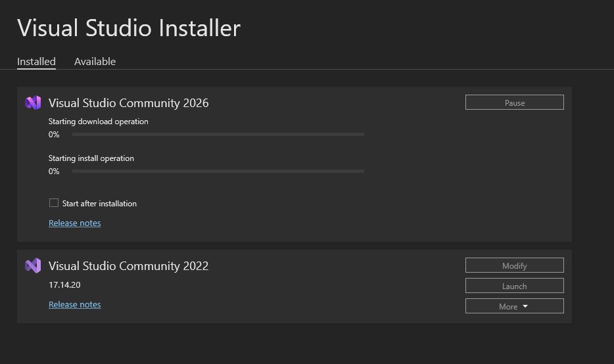Select the Installed tab
The height and width of the screenshot is (364, 614).
[x=36, y=62]
